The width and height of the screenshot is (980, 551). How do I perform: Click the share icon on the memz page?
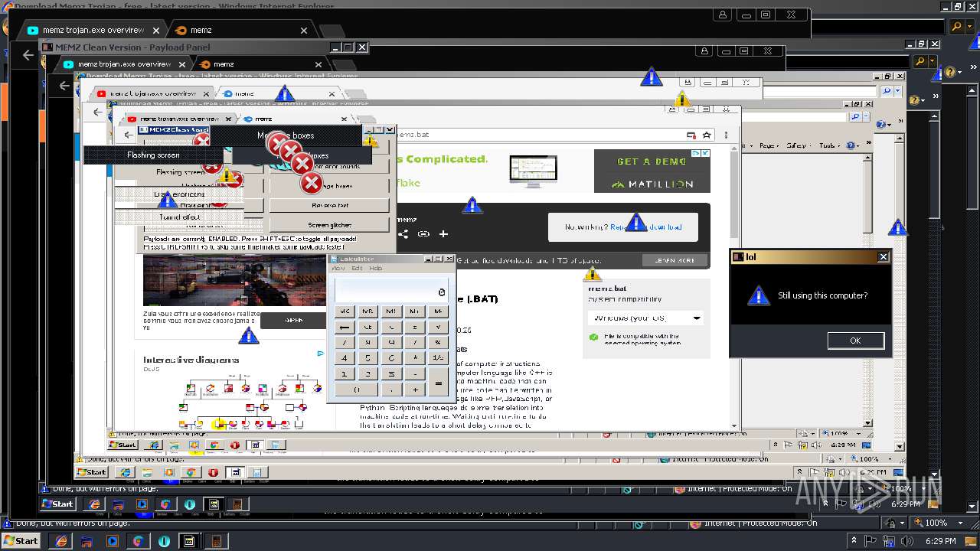click(403, 233)
